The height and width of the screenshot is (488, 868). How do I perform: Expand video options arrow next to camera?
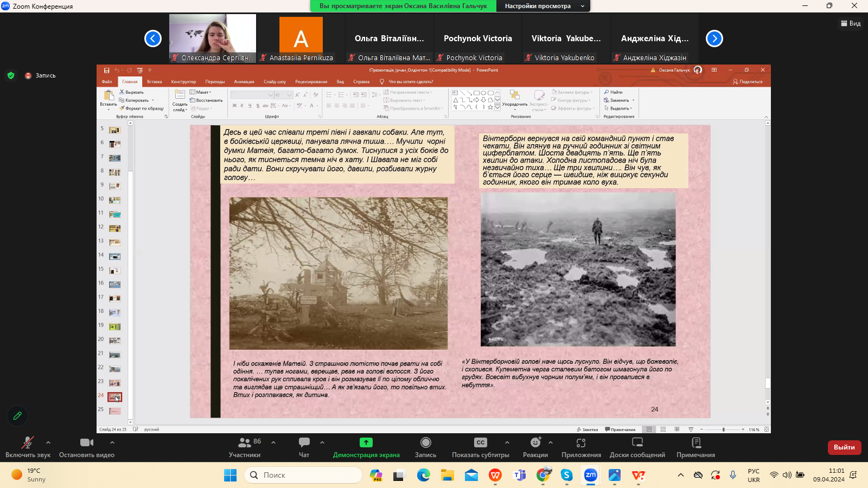(x=112, y=442)
